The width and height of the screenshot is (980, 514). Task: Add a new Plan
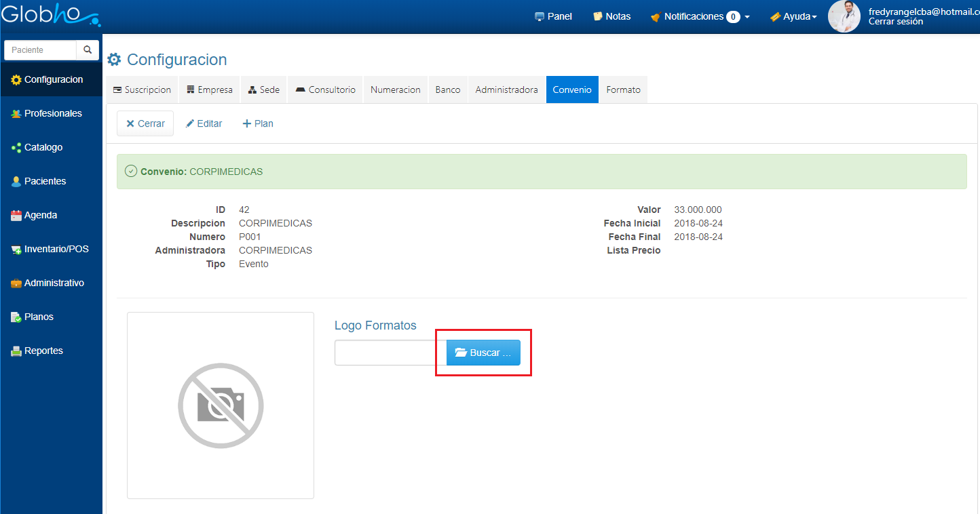tap(258, 123)
